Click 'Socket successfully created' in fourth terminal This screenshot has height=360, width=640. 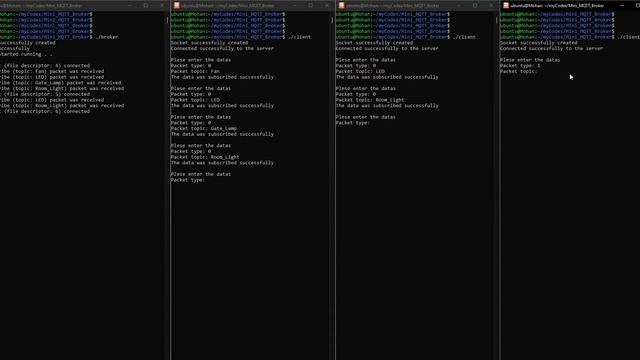coord(539,42)
